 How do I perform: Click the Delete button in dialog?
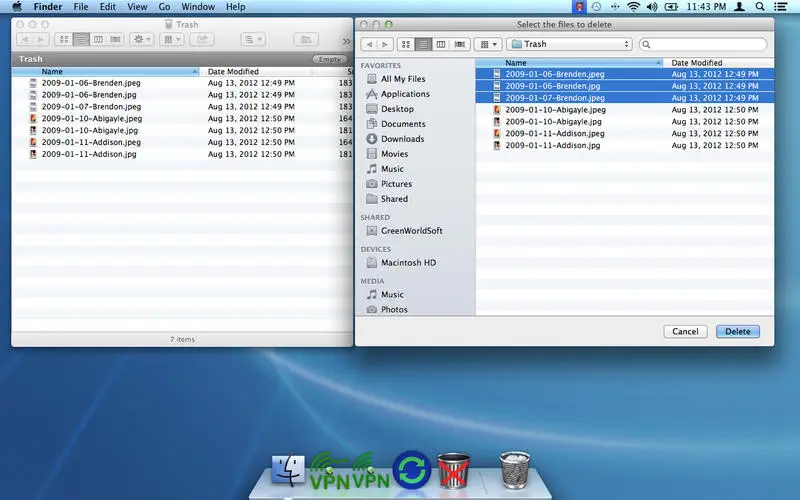[x=738, y=332]
